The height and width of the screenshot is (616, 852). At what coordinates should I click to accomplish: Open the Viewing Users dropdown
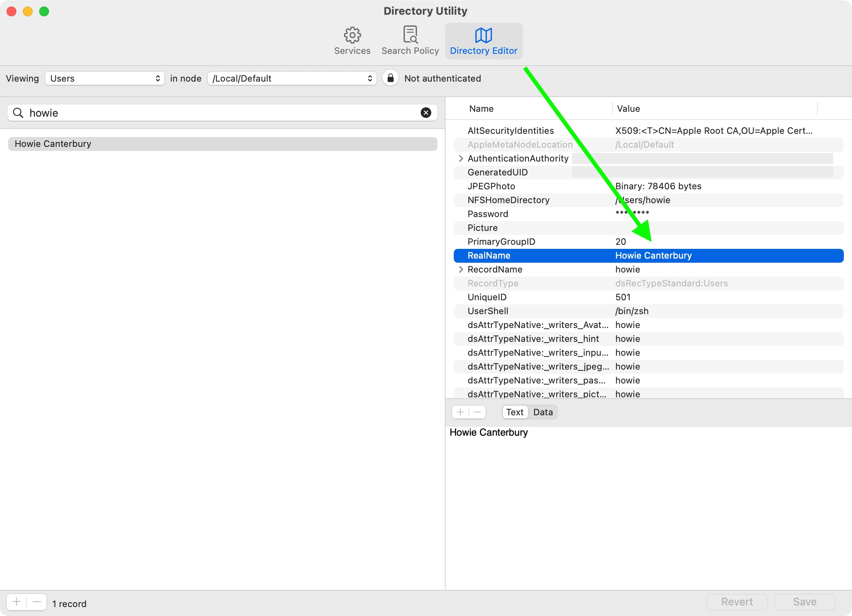105,78
